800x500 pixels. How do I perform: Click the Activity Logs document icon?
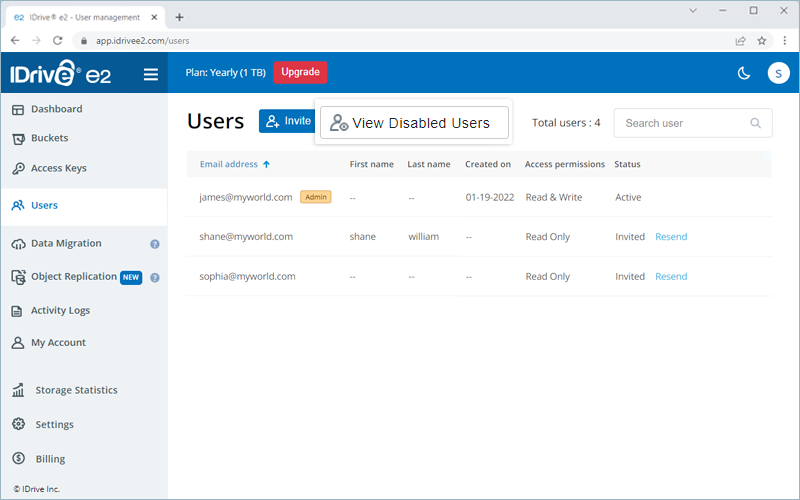pos(17,311)
